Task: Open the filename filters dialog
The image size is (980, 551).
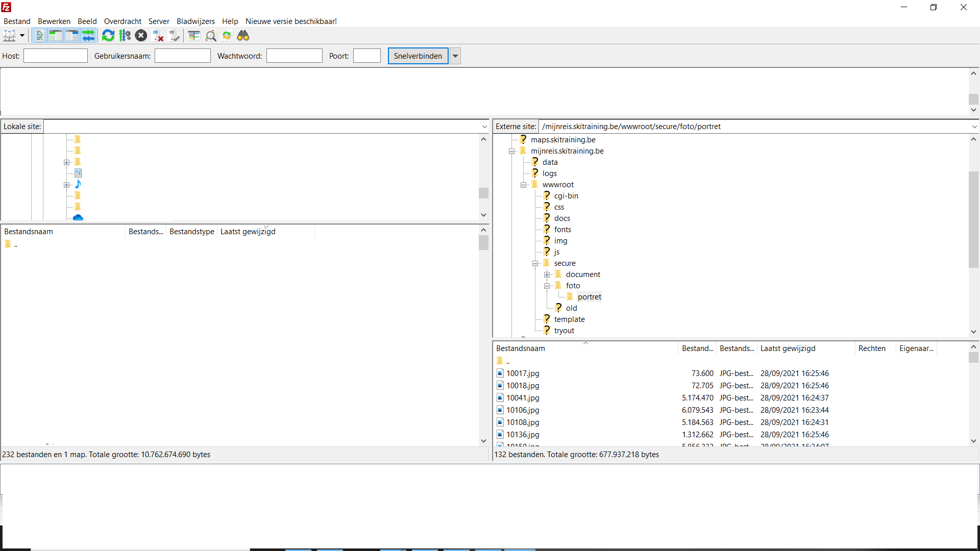Action: (x=194, y=36)
